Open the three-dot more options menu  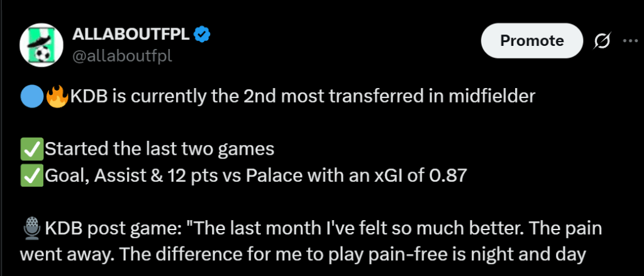click(x=630, y=41)
